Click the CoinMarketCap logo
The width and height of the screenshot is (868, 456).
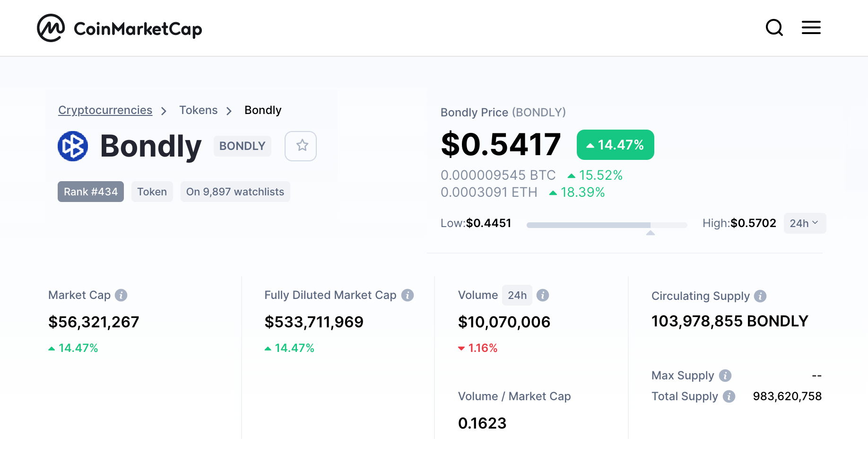120,28
